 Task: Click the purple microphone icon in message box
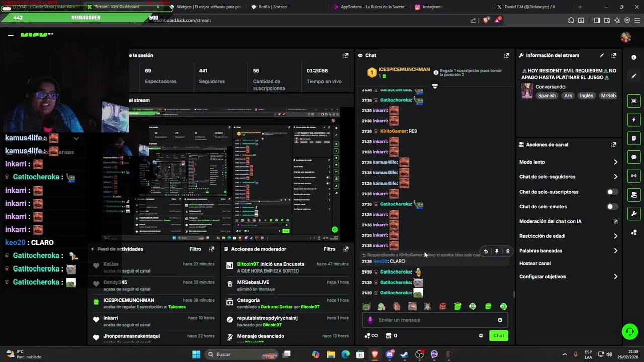point(371,320)
